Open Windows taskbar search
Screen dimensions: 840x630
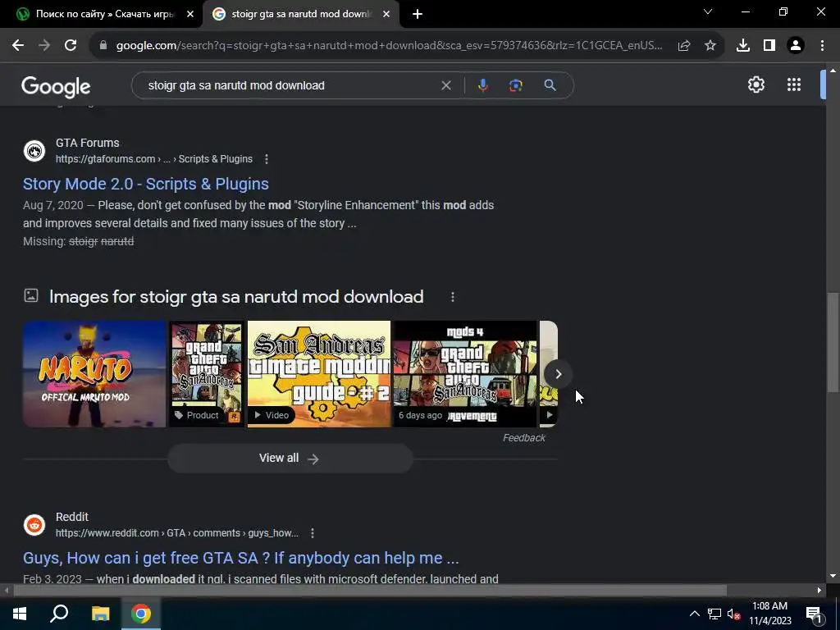pos(59,614)
